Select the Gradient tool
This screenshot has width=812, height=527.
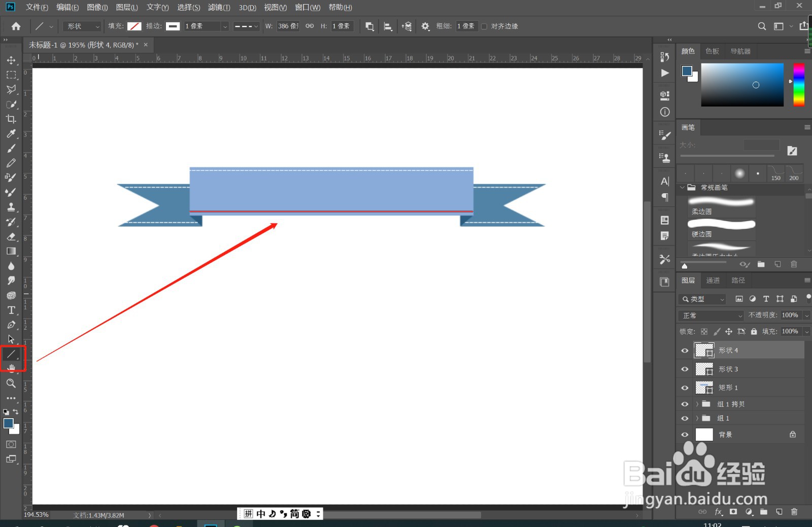11,251
